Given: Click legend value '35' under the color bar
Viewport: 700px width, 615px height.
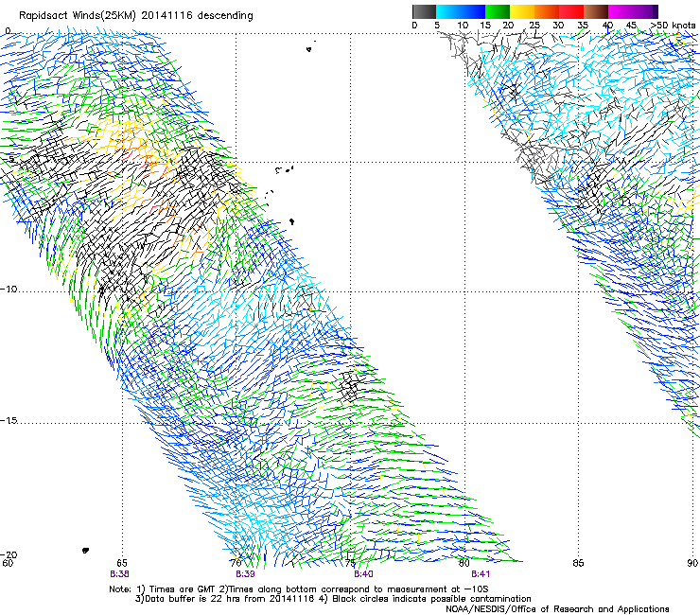Looking at the screenshot, I should (x=583, y=26).
